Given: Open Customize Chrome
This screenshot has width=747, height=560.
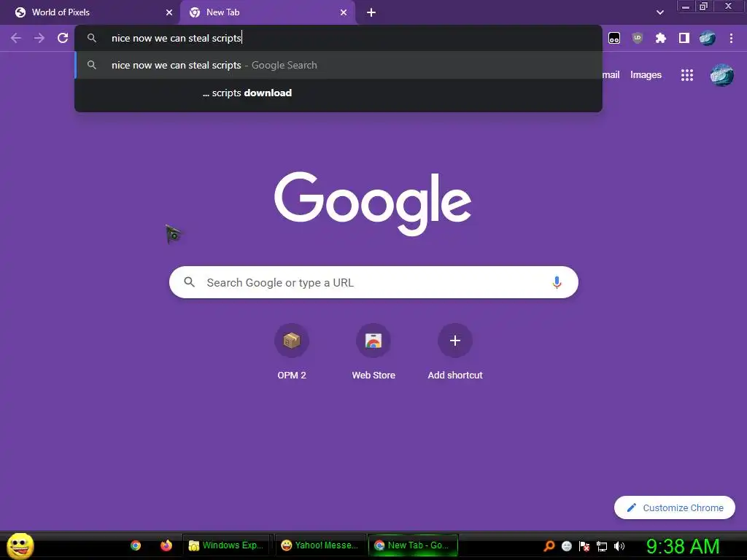Looking at the screenshot, I should coord(675,507).
